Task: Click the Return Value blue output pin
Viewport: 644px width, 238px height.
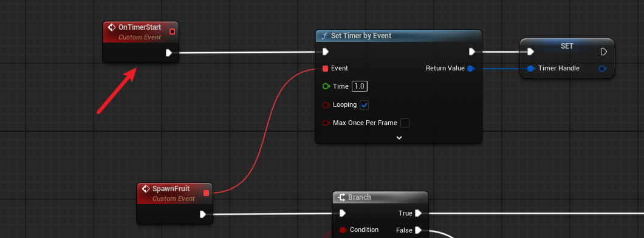Action: 471,69
